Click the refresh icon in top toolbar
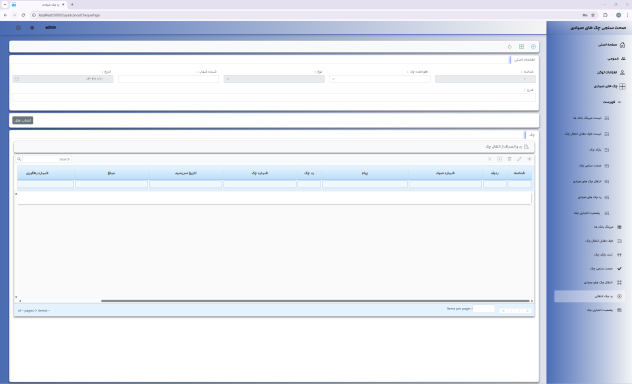The image size is (632, 384). tap(509, 47)
